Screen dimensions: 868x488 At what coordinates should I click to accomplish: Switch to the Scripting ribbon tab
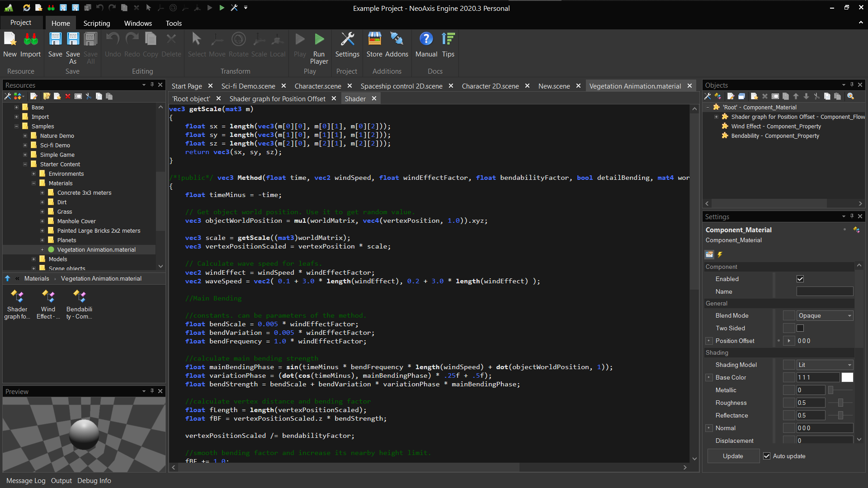[96, 23]
